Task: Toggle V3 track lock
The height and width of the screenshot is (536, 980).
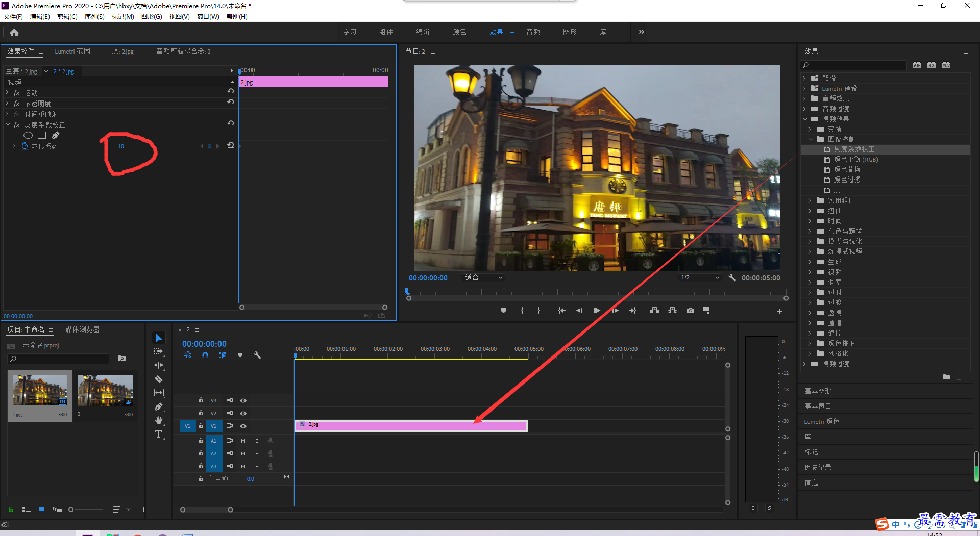Action: pyautogui.click(x=201, y=400)
